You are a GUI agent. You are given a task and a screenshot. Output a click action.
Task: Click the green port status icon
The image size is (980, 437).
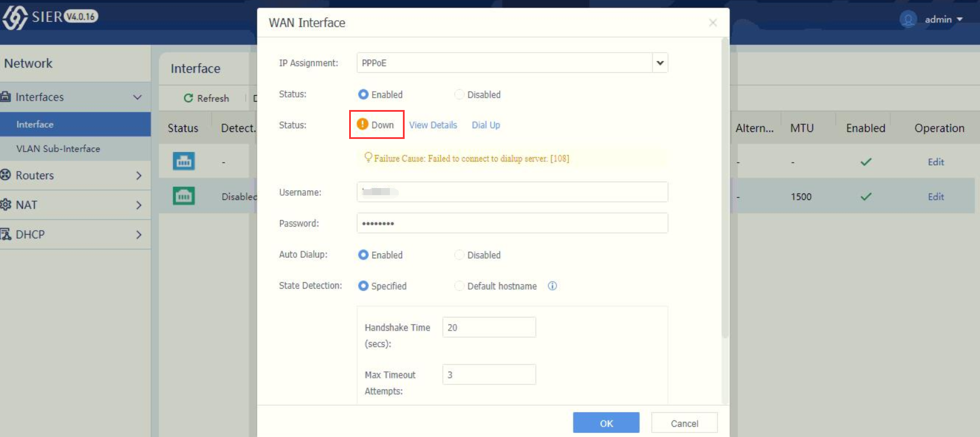click(184, 196)
